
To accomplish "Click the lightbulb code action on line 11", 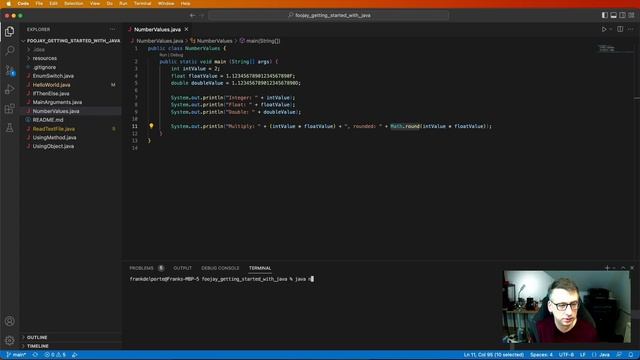I will (x=151, y=126).
